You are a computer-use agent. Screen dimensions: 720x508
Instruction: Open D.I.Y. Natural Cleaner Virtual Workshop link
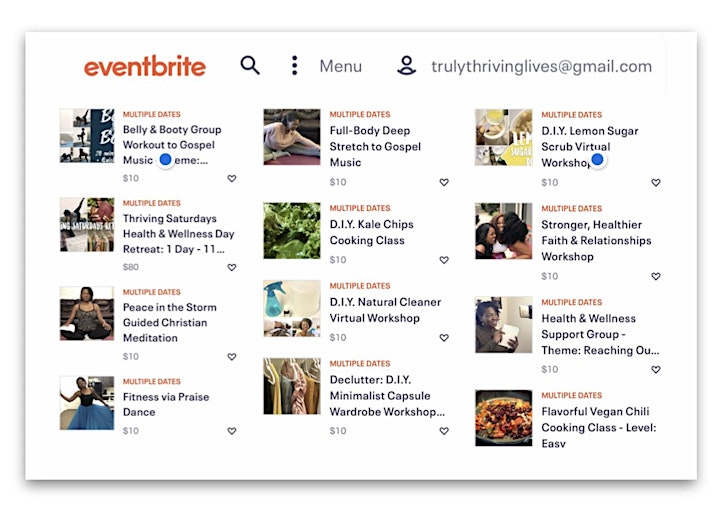[x=385, y=310]
